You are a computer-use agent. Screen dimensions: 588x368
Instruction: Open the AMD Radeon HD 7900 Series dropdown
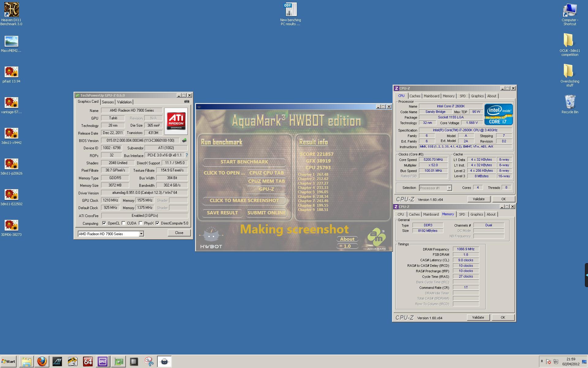coord(111,234)
